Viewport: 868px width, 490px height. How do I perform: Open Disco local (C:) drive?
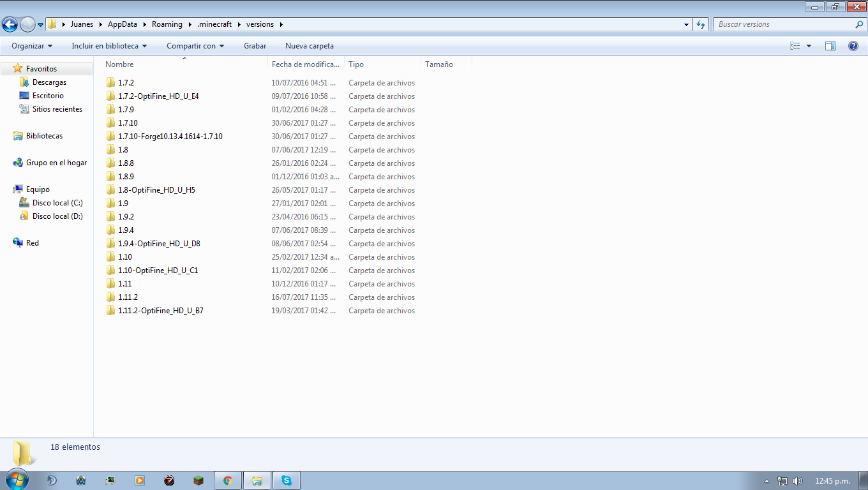click(x=57, y=203)
